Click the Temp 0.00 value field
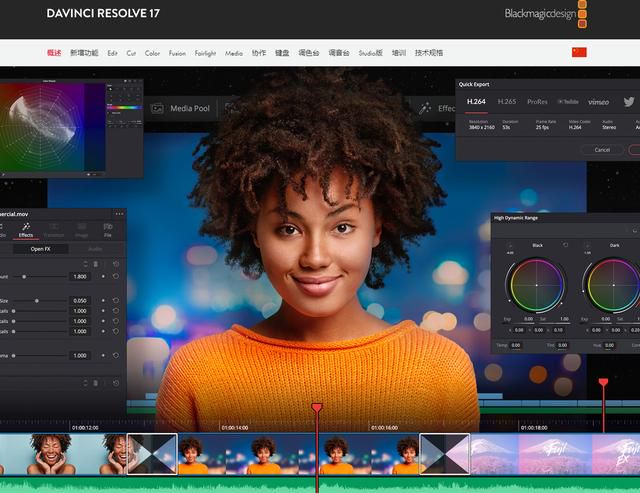640x493 pixels. (x=516, y=345)
